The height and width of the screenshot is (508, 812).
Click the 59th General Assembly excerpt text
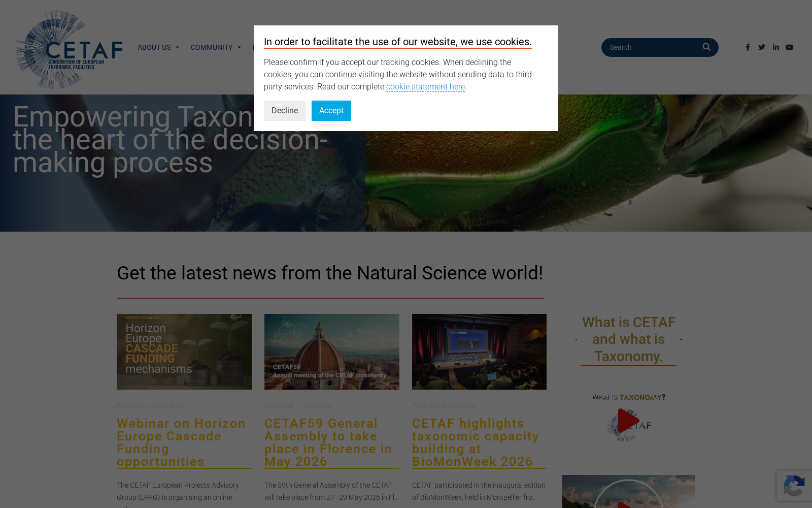(331, 491)
